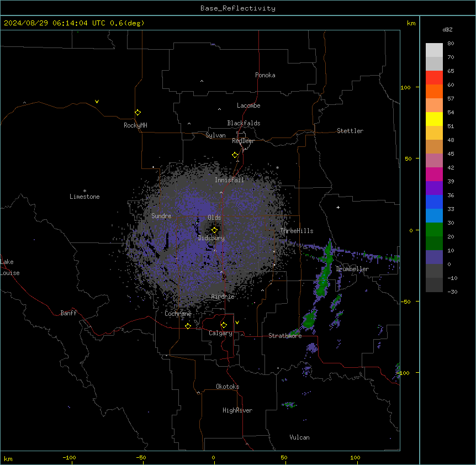Screen dimensions: 476x465
Task: Click the Sylvan label
Action: click(215, 135)
